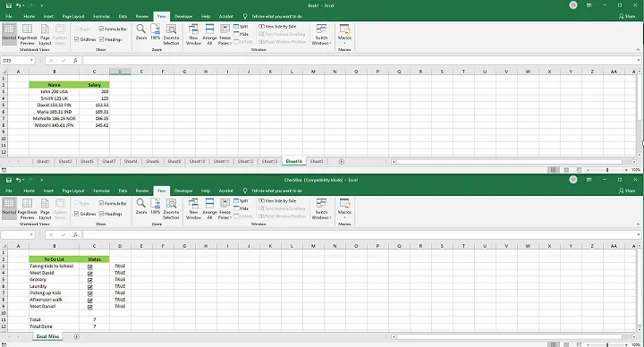This screenshot has height=347, width=644.
Task: Insert function using fx in Book1
Action: click(75, 60)
